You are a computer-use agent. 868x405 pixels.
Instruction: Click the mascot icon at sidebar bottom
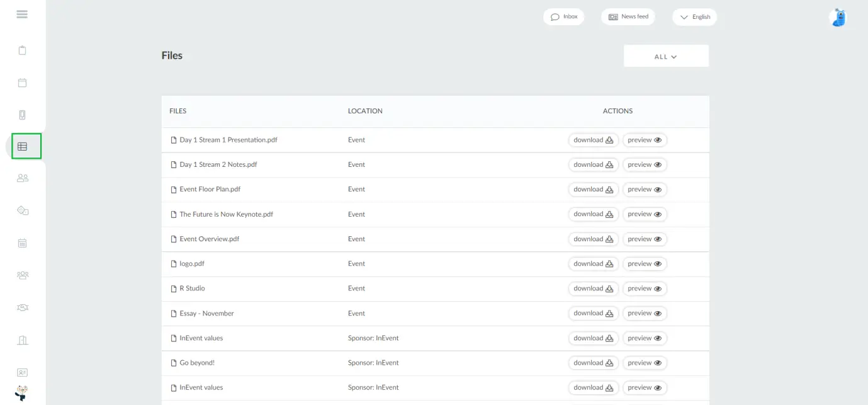(22, 393)
